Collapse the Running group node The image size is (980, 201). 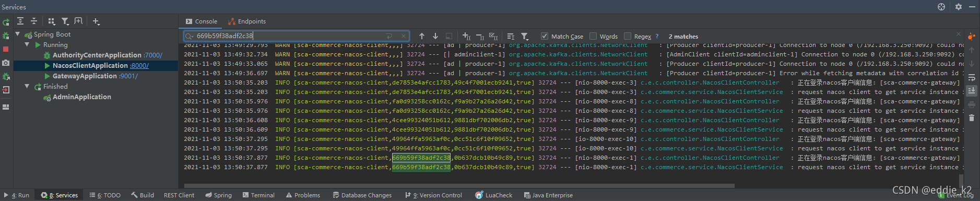(27, 44)
